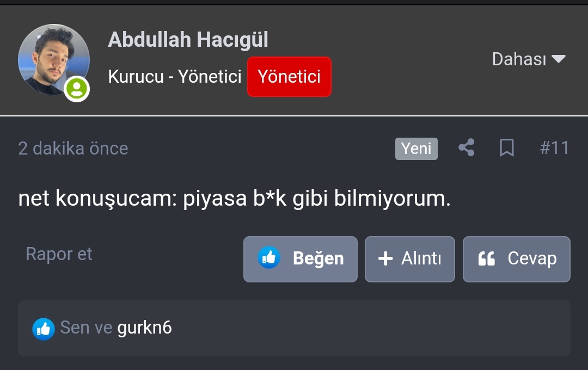Click the share icon on the post

(466, 148)
